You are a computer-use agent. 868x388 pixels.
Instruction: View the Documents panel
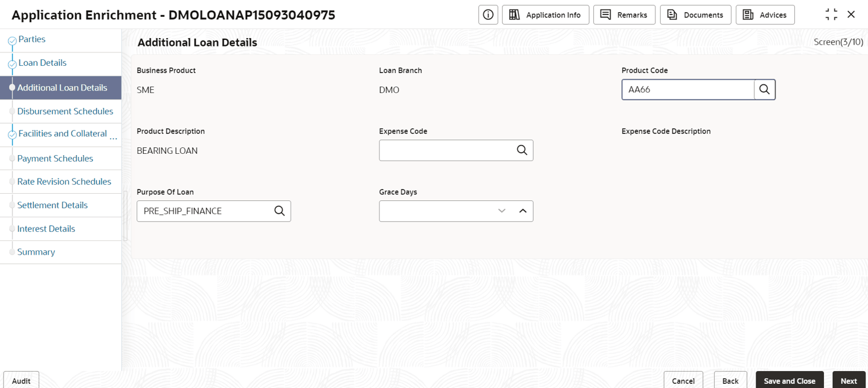695,15
